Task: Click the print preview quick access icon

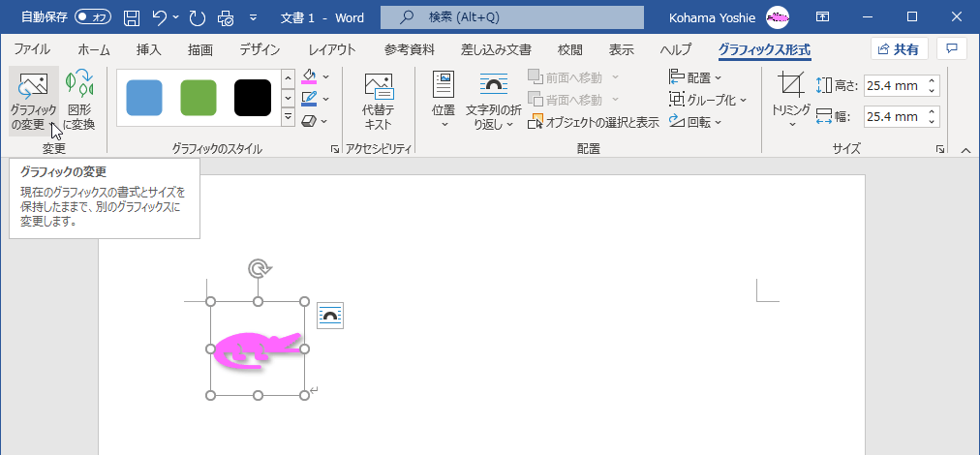Action: click(x=225, y=17)
